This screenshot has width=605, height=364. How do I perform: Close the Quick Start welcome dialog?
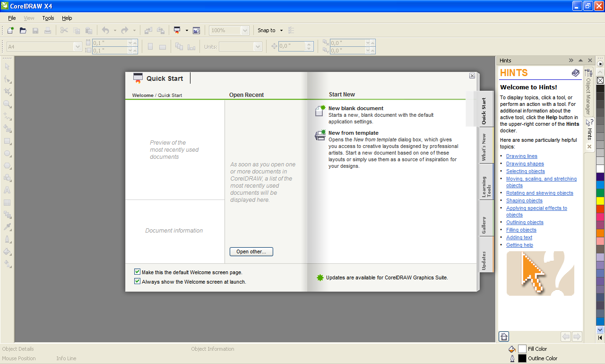coord(472,76)
